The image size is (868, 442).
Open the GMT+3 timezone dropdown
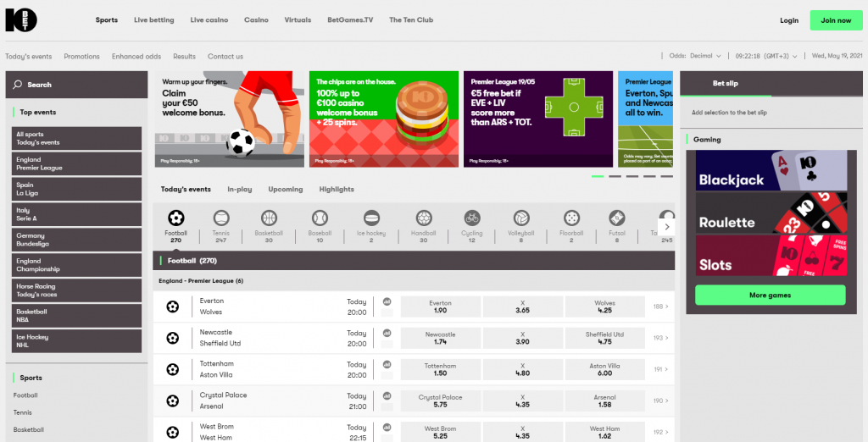coord(766,56)
